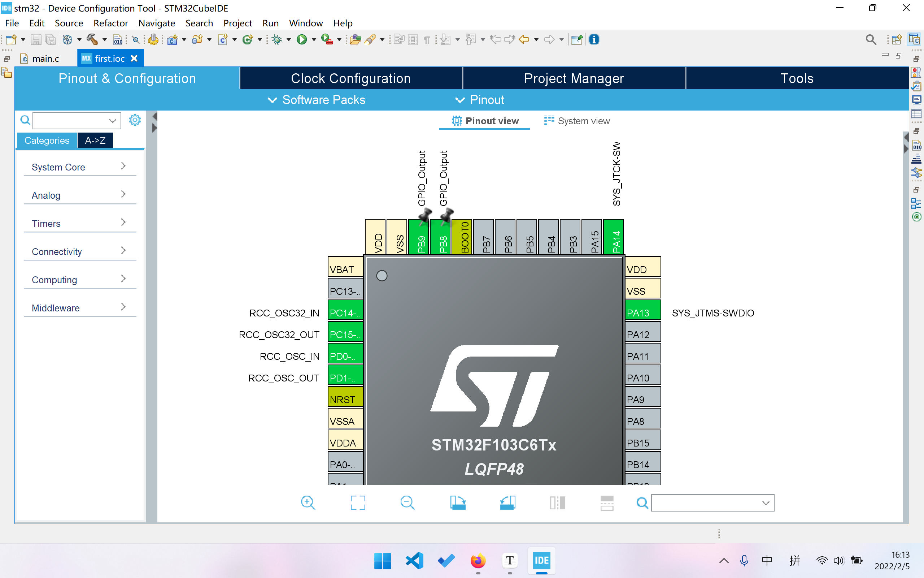This screenshot has width=924, height=578.
Task: Open the pin search combo box dropdown
Action: [766, 503]
